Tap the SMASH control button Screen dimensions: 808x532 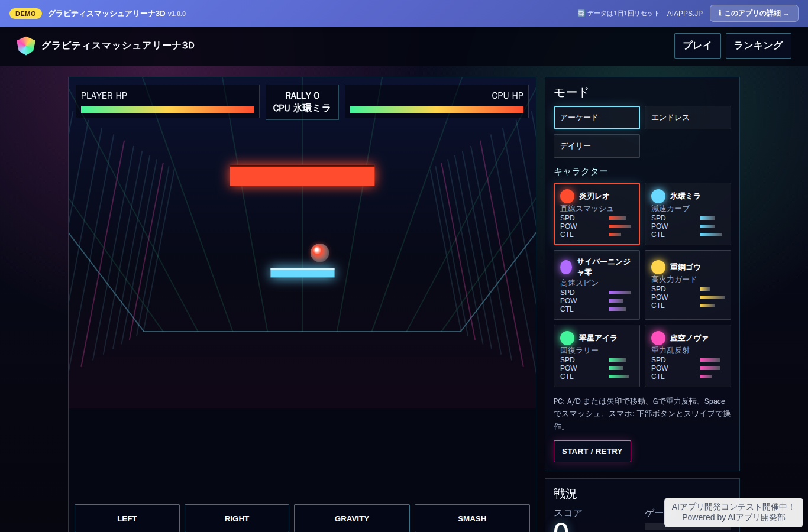(472, 518)
